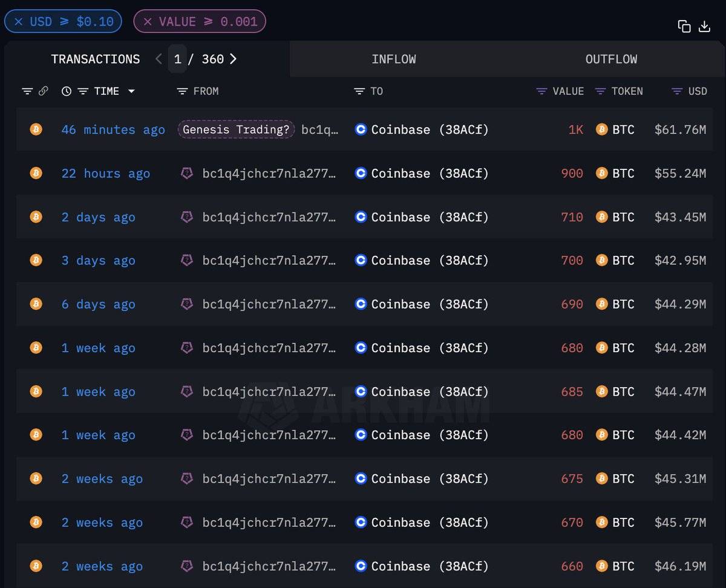The width and height of the screenshot is (726, 588).
Task: Click Bitcoin icon in 22 hours ago row
Action: [36, 173]
